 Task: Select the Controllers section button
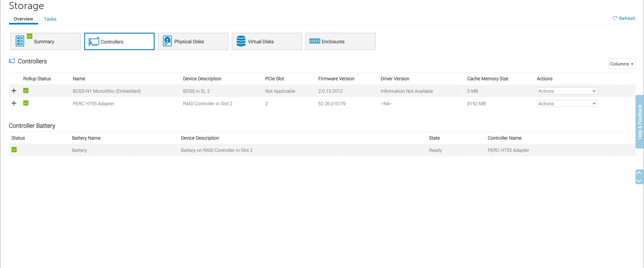pos(119,42)
